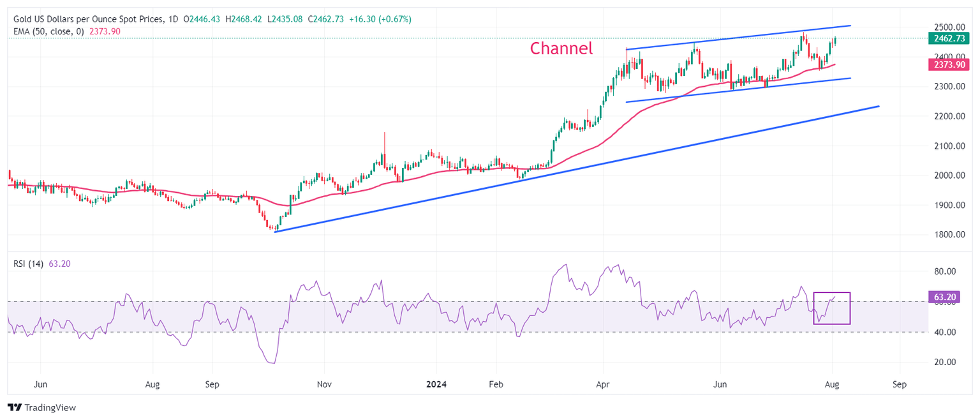Screen dimensions: 980x420
Task: Select the long lower blue trendline
Action: click(577, 169)
